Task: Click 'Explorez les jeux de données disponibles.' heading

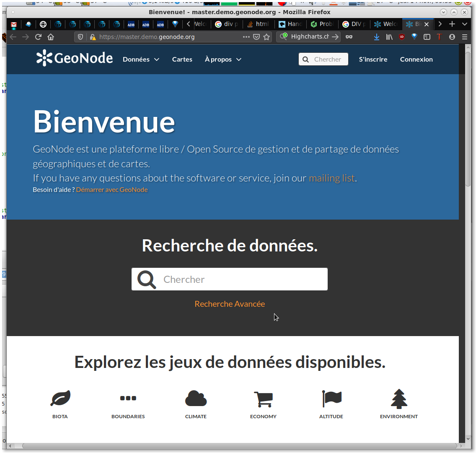Action: (x=230, y=362)
